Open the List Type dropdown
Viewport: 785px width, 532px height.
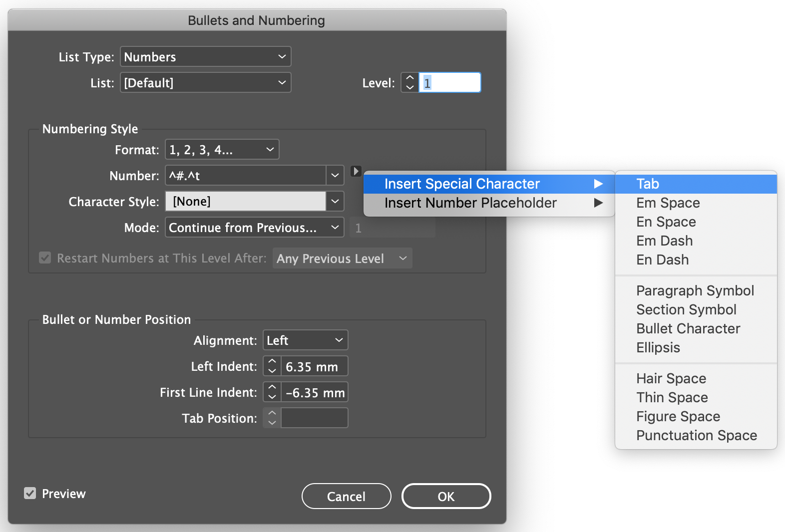(x=205, y=57)
